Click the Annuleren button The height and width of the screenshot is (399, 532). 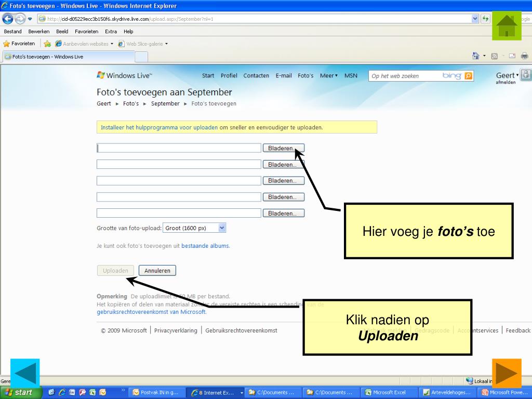[x=157, y=270]
